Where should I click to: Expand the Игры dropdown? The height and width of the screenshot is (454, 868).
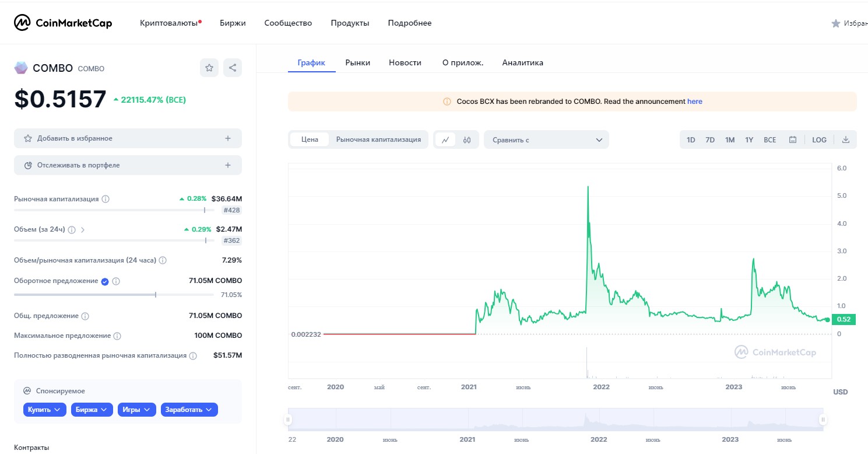(x=136, y=410)
